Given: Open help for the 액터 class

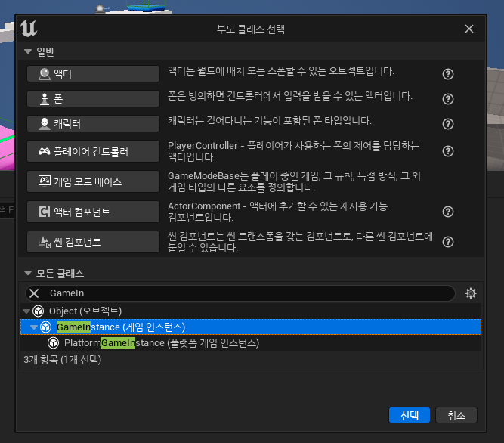Looking at the screenshot, I should pos(448,74).
